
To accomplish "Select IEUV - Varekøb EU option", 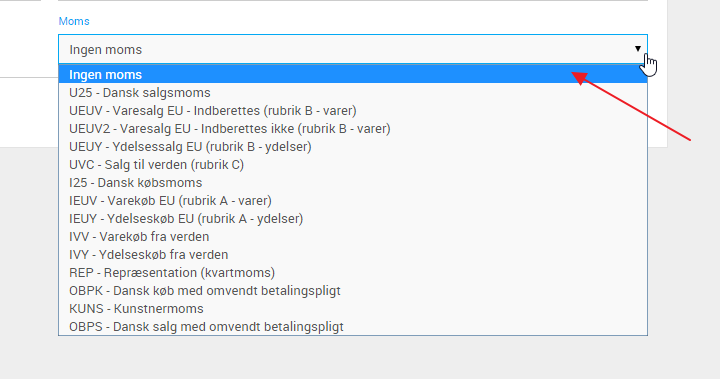I will click(353, 200).
